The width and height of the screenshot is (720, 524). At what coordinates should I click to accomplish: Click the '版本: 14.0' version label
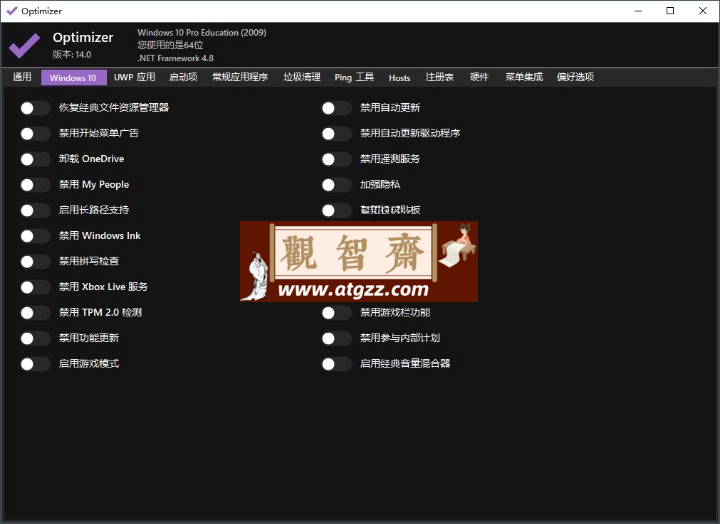coord(72,54)
